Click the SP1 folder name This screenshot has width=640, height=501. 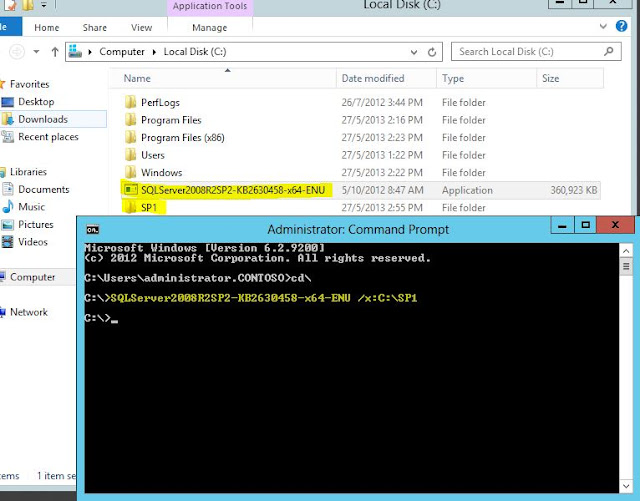(x=149, y=207)
